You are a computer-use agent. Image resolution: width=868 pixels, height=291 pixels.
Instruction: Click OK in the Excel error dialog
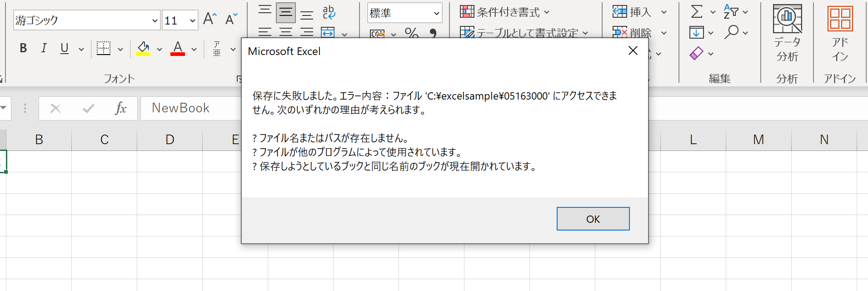point(593,219)
